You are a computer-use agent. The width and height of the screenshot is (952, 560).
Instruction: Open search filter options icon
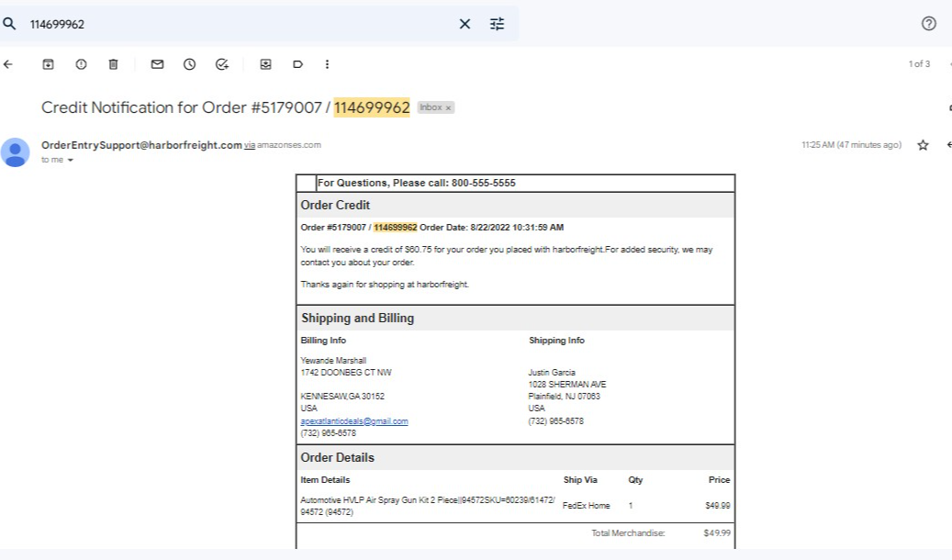497,24
